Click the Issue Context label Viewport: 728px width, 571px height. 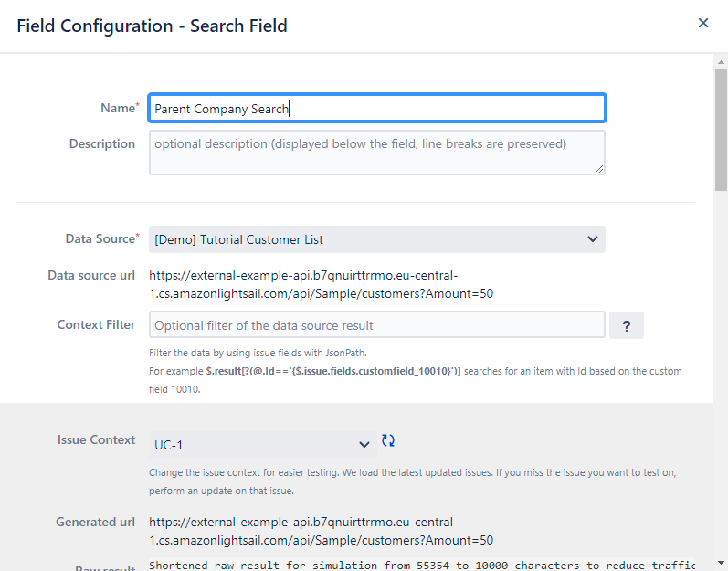tap(96, 439)
